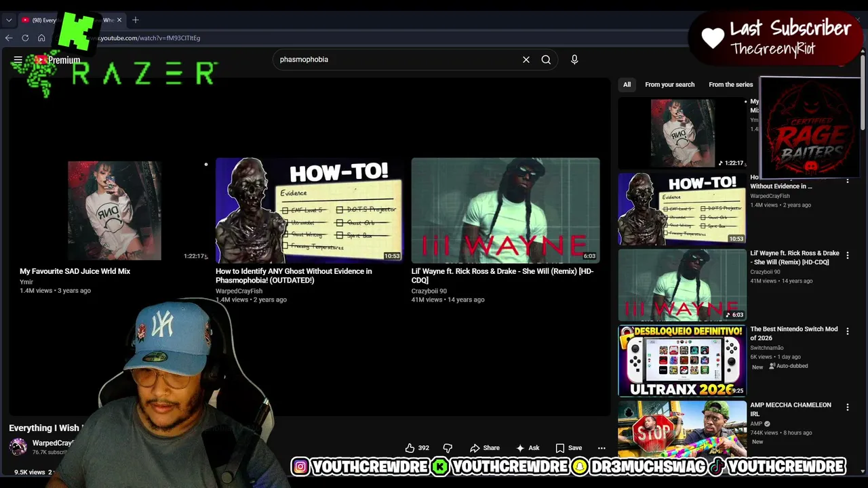Screen dimensions: 868x488
Task: Open options for sidebar Lil' Wayne video
Action: (847, 256)
